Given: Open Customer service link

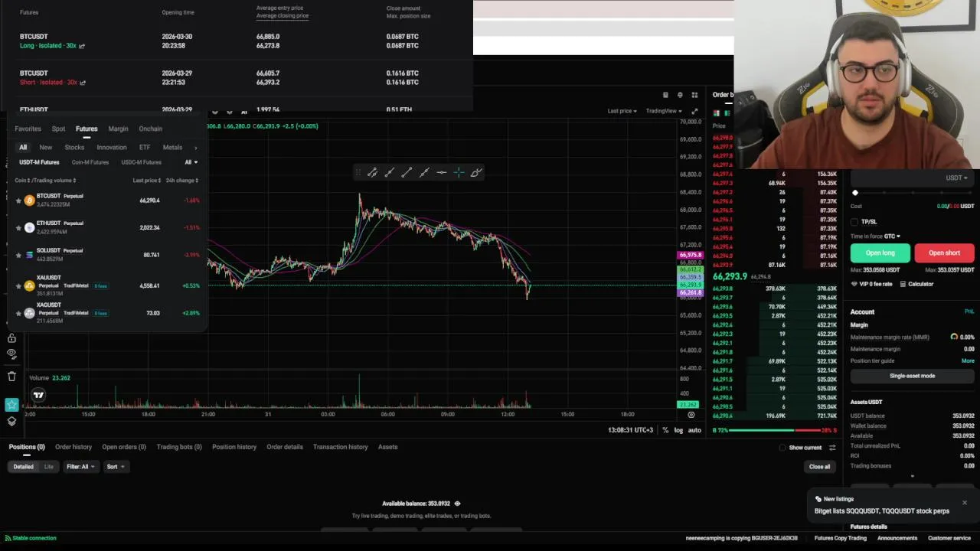Looking at the screenshot, I should coord(949,538).
